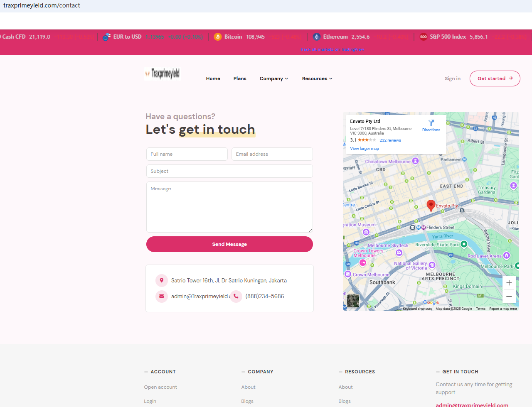The height and width of the screenshot is (407, 532).
Task: Switch map to satellite thumbnail view
Action: click(353, 301)
